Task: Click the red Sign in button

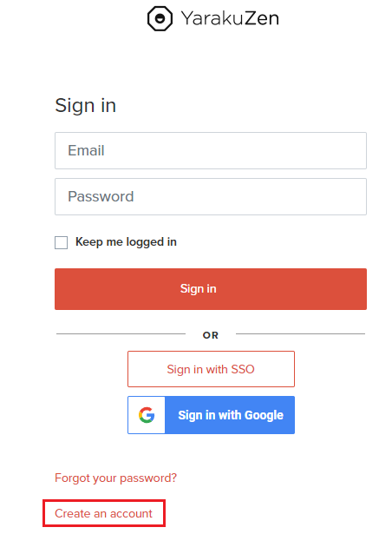Action: [x=211, y=289]
